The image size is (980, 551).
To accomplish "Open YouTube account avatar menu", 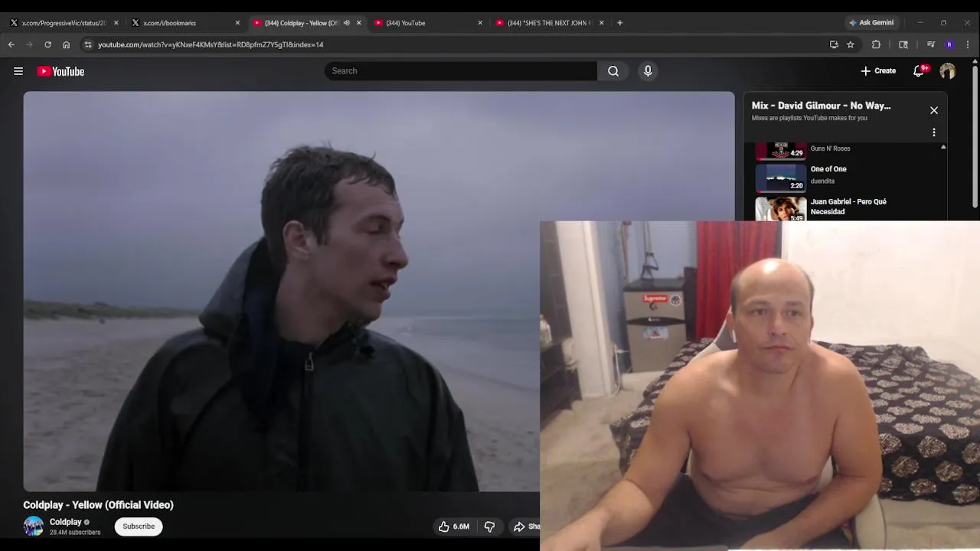I will pos(948,71).
